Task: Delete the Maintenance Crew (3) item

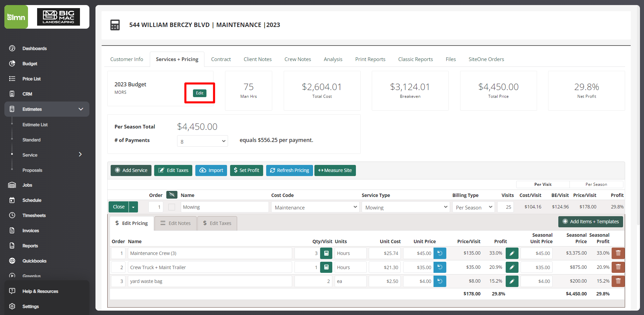Action: (618, 253)
